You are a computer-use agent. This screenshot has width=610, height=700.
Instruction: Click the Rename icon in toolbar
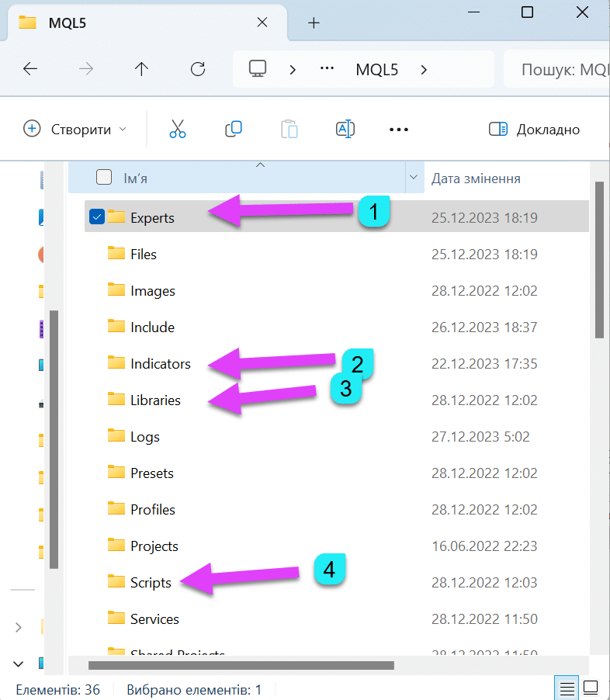pos(345,130)
